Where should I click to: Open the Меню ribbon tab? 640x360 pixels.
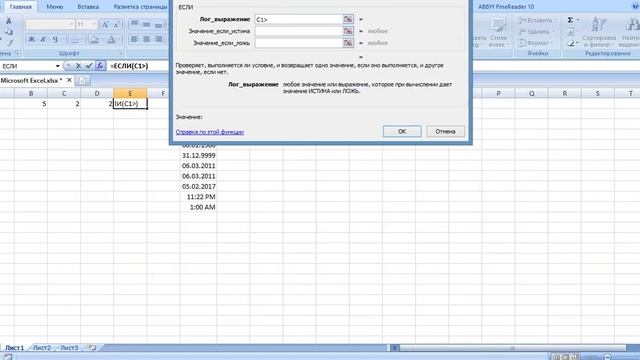pyautogui.click(x=55, y=7)
